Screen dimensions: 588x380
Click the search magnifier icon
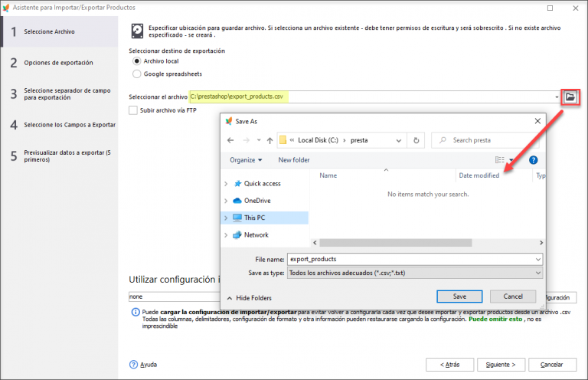[443, 140]
